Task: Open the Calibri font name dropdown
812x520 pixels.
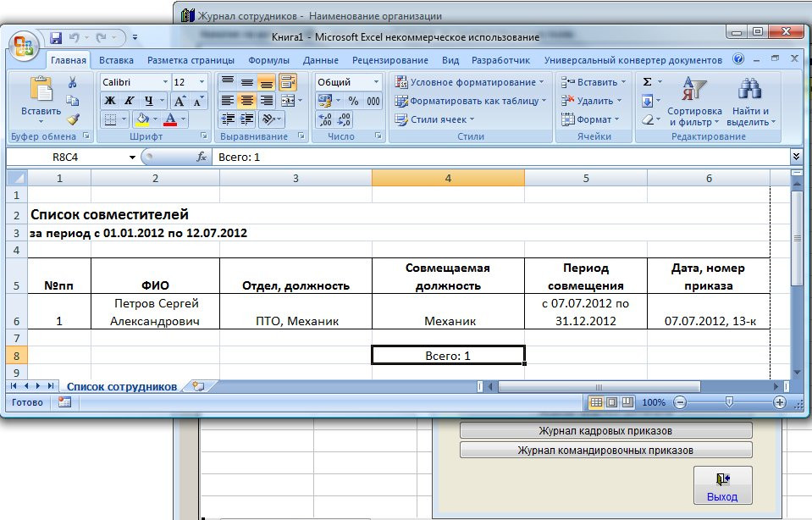Action: coord(135,82)
